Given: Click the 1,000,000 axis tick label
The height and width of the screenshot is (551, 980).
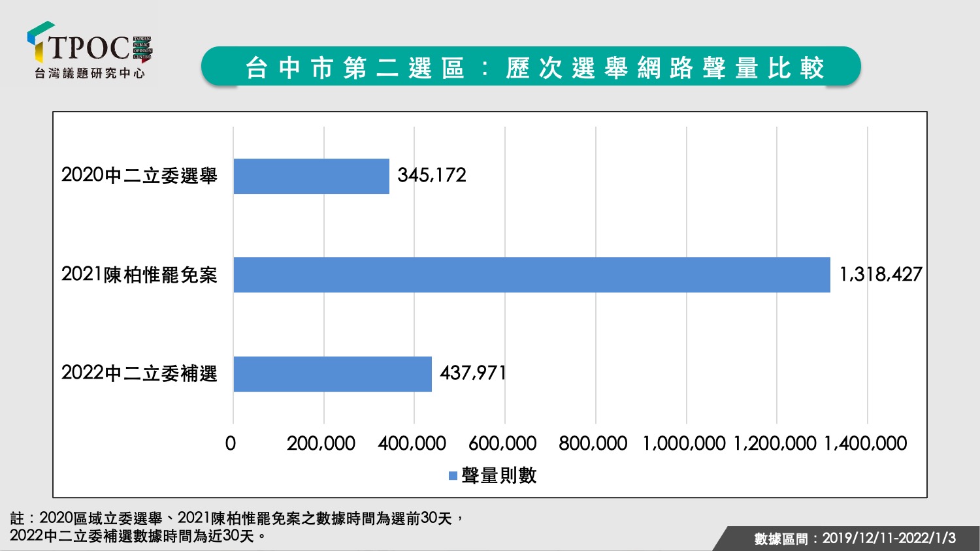Looking at the screenshot, I should coord(684,444).
